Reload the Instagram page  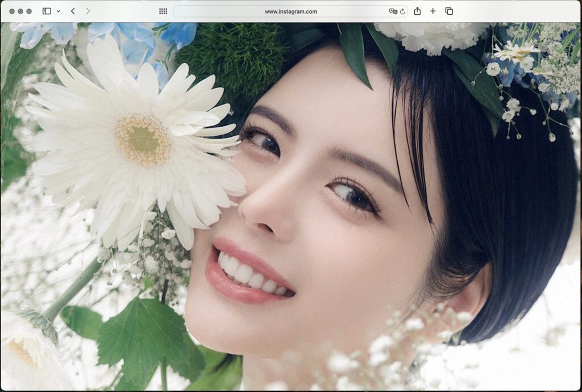(402, 11)
